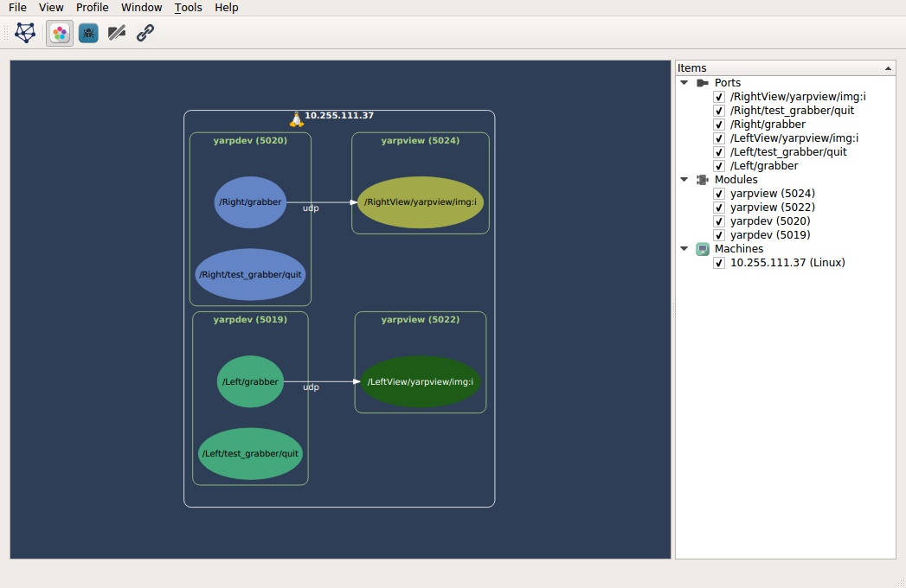Collapse the Modules tree section
The width and height of the screenshot is (906, 588).
[684, 180]
